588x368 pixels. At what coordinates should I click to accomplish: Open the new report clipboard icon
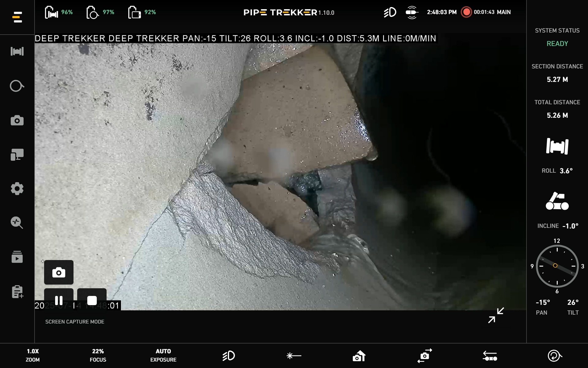pos(17,292)
